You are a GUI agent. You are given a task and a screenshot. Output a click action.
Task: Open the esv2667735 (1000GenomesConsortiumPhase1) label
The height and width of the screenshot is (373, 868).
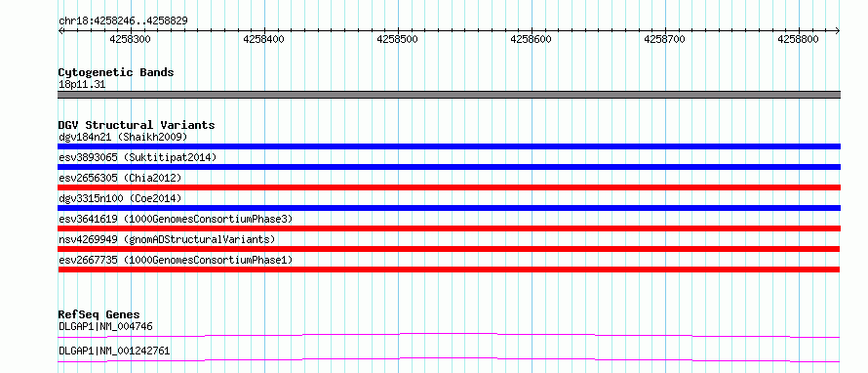coord(176,260)
